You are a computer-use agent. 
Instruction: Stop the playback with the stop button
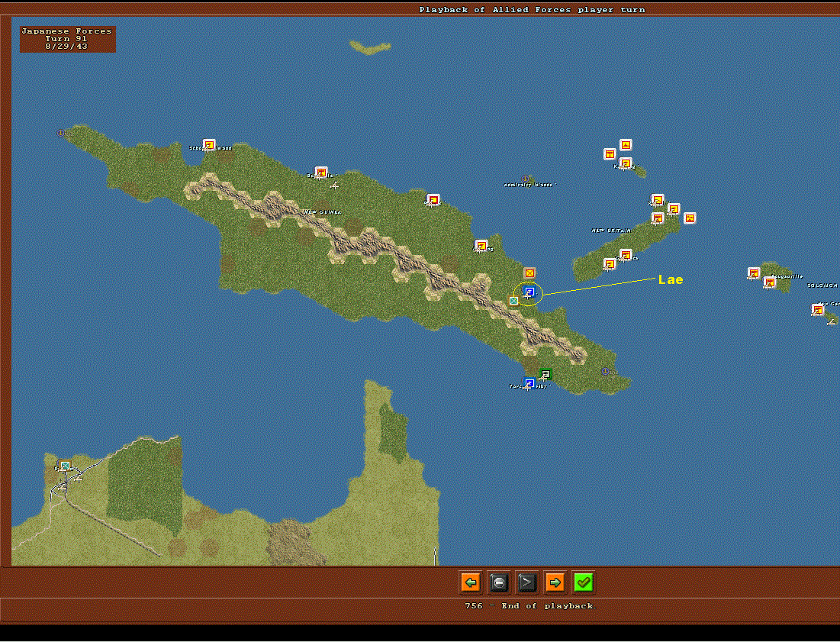(499, 582)
